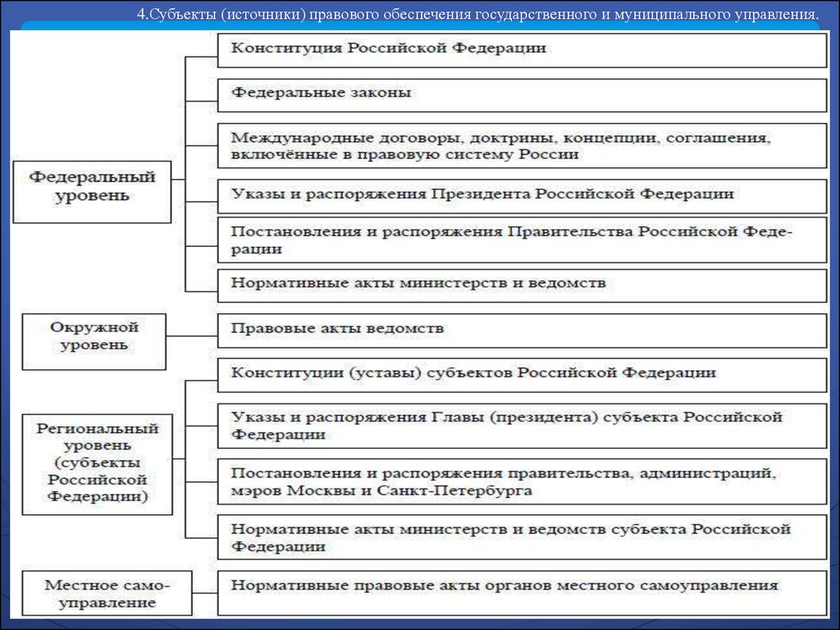Select Конституции (уставы) субъектов box
The height and width of the screenshot is (630, 840).
tap(522, 374)
